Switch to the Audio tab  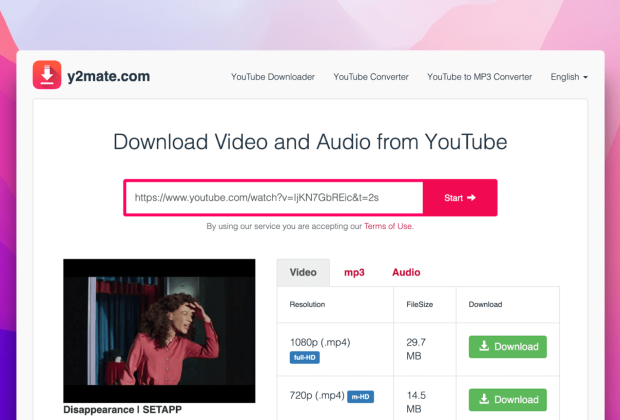(x=406, y=272)
